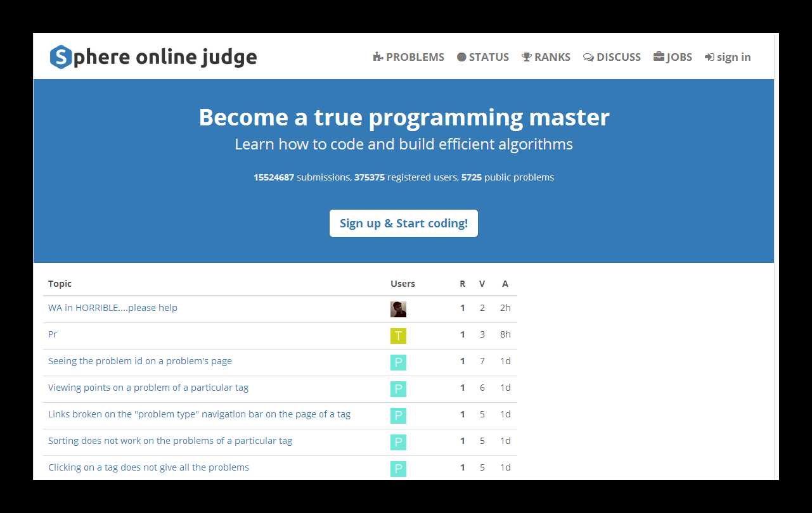Click the Sphere online judge S logo
This screenshot has width=812, height=513.
60,57
